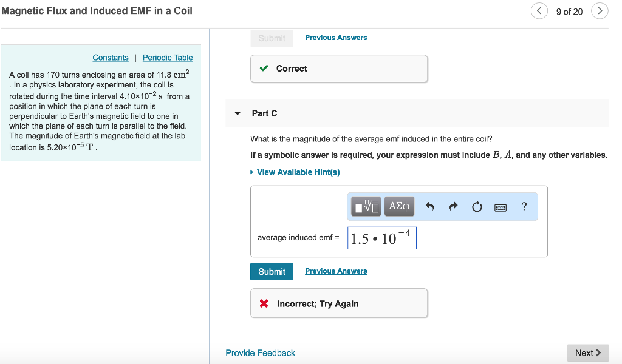The height and width of the screenshot is (364, 622).
Task: Navigate to the previous problem with left chevron
Action: click(x=539, y=10)
